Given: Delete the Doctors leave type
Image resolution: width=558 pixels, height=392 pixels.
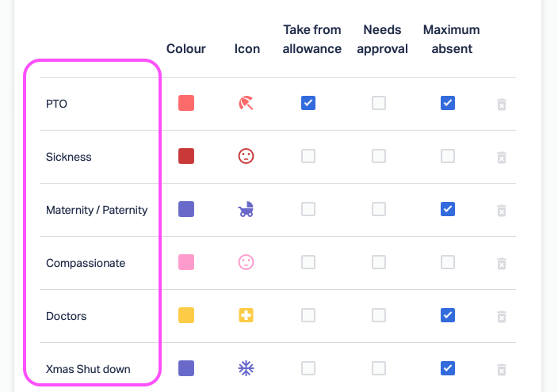Looking at the screenshot, I should click(501, 316).
